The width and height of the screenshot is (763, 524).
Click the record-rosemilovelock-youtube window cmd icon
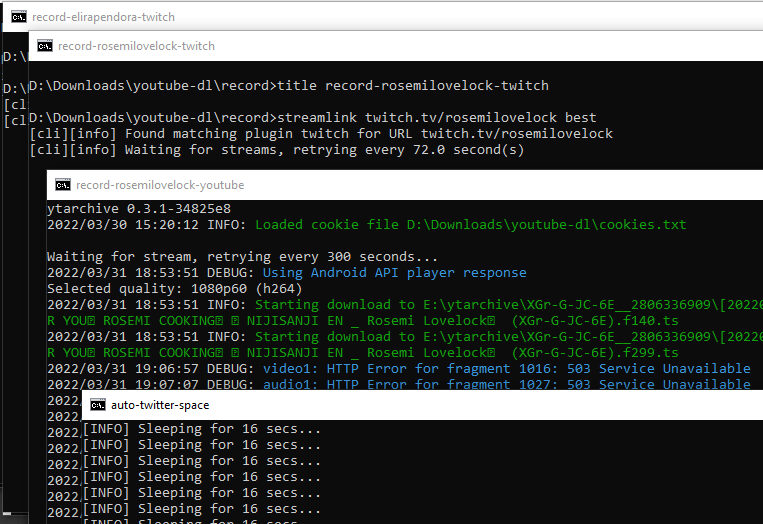point(63,185)
